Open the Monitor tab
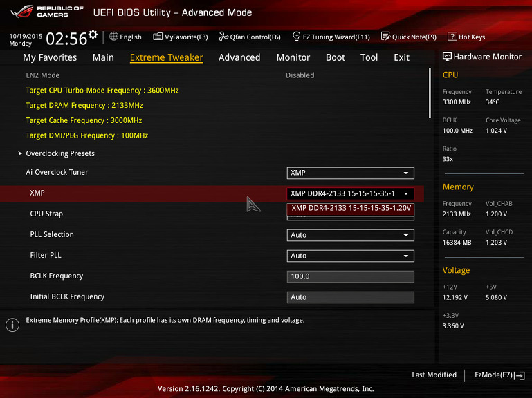This screenshot has height=398, width=532. tap(293, 57)
